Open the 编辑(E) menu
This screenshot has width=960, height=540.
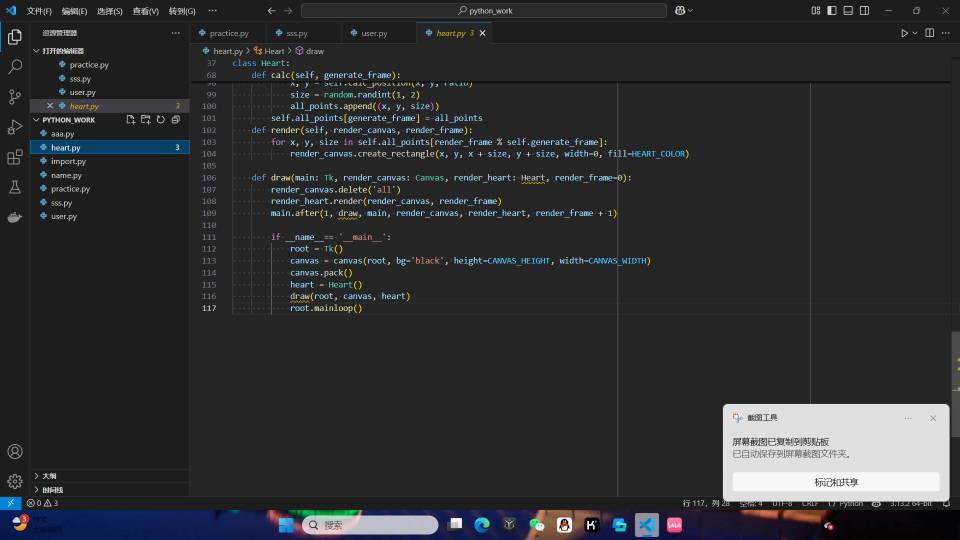pyautogui.click(x=74, y=11)
